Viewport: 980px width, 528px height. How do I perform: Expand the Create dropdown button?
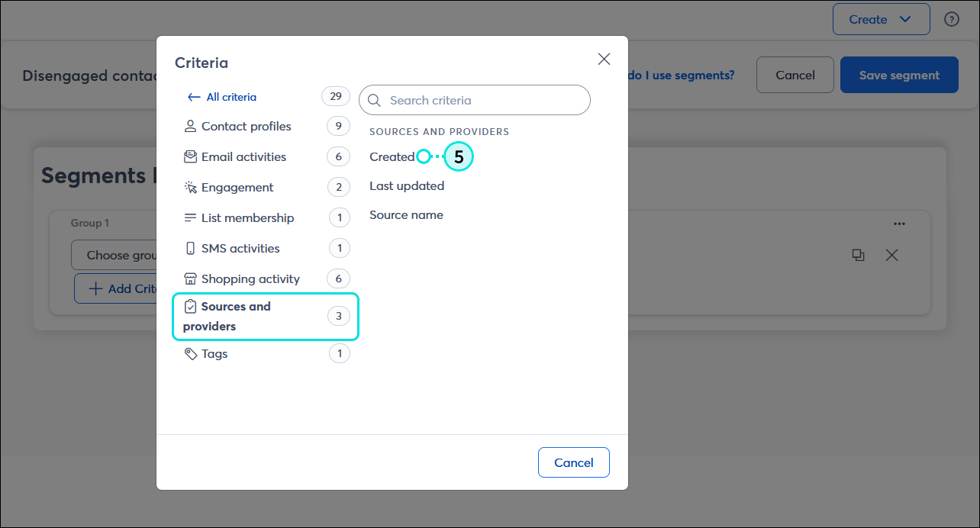[x=881, y=19]
